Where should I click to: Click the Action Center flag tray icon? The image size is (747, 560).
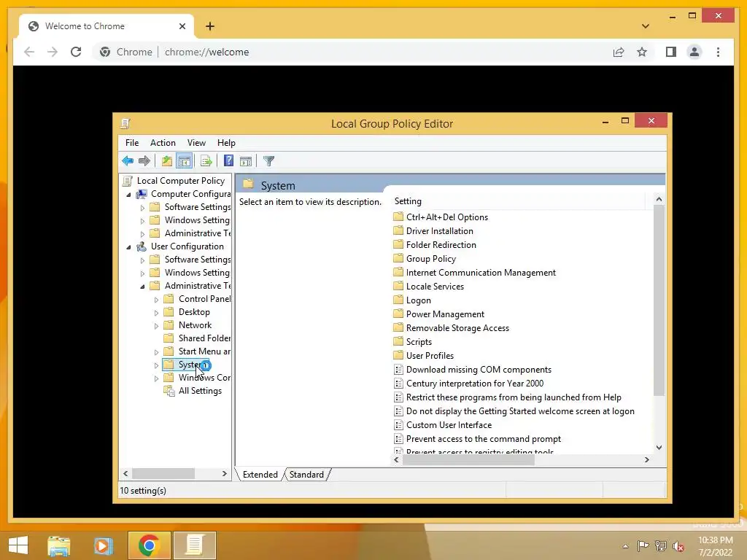pos(643,546)
